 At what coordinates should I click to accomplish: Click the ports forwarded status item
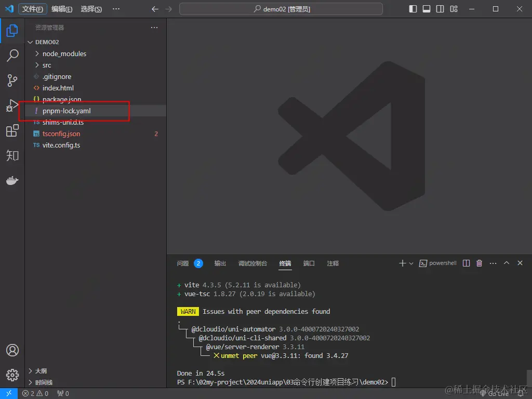tap(63, 394)
